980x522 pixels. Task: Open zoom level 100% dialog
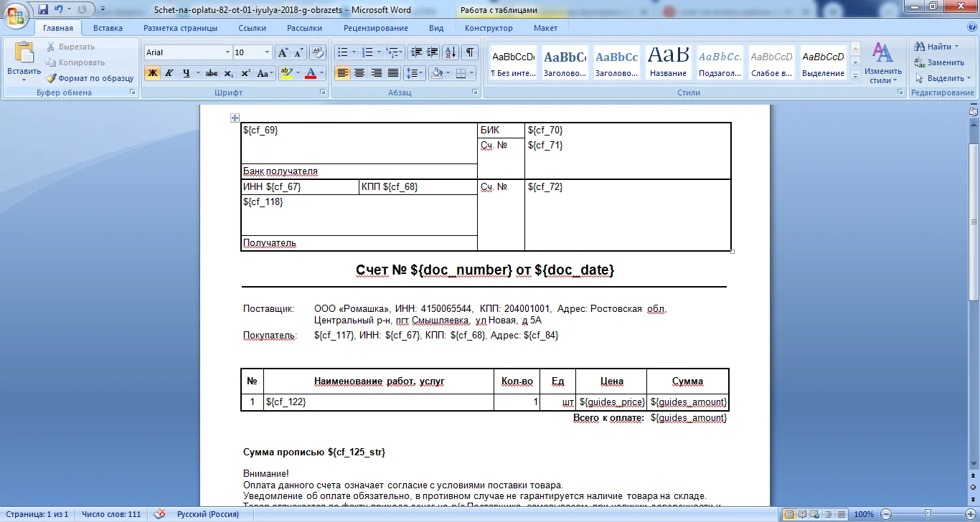coord(864,514)
